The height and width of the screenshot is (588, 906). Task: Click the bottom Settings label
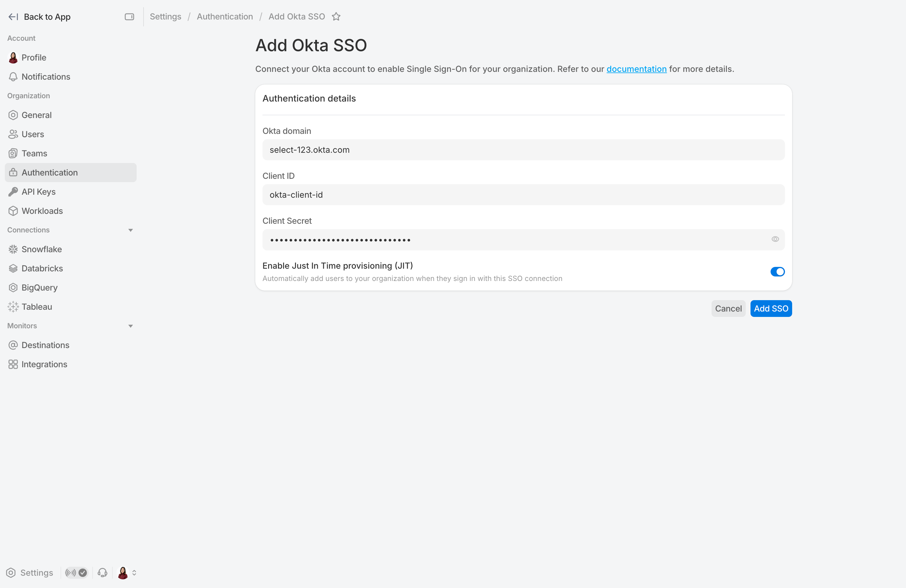pyautogui.click(x=37, y=573)
